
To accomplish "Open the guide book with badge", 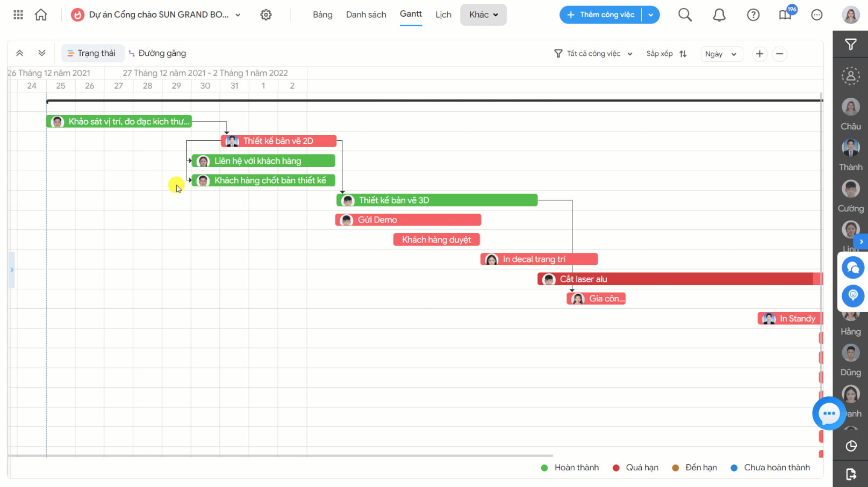I will [x=786, y=14].
